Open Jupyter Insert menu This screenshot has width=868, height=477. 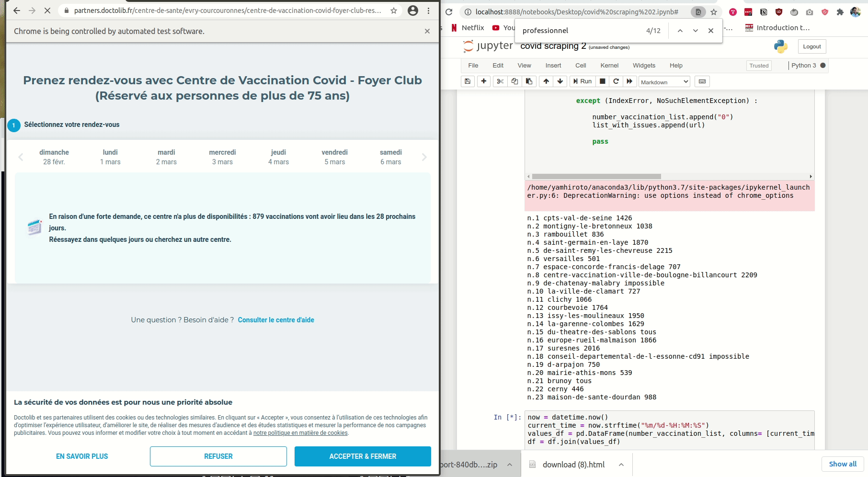(x=553, y=66)
